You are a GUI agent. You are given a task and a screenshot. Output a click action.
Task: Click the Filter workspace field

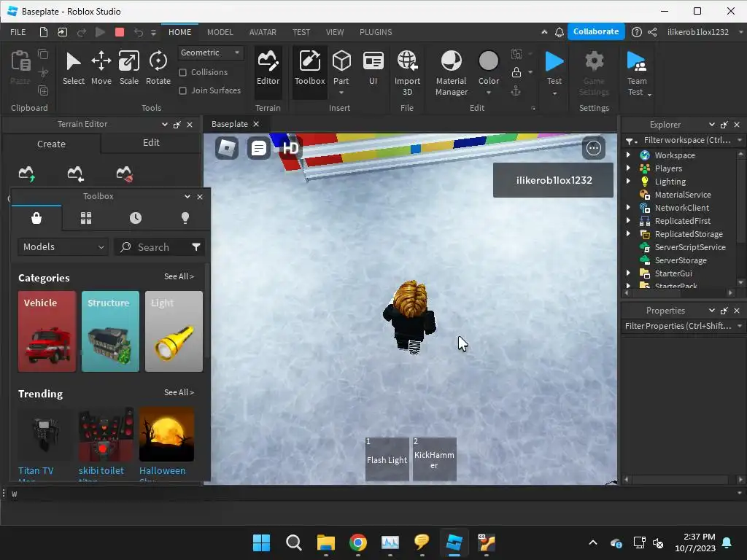pos(686,140)
